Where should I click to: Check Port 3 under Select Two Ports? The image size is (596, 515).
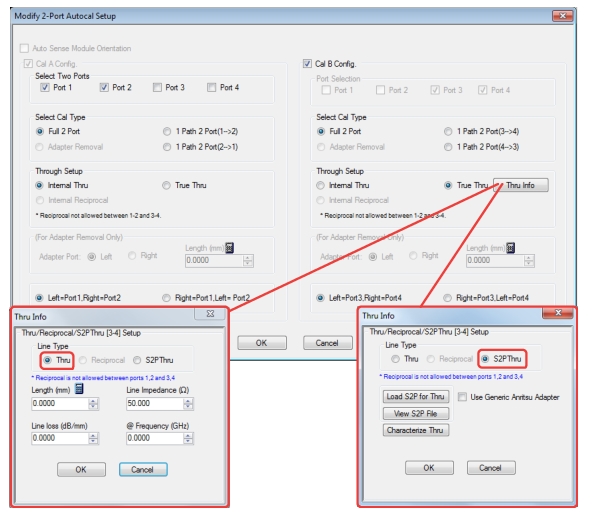[157, 87]
